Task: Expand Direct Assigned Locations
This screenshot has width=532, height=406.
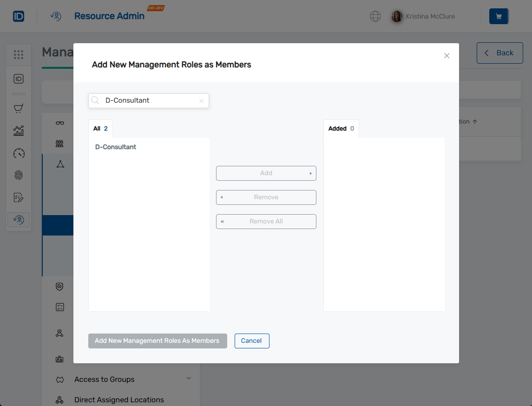Action: 119,399
